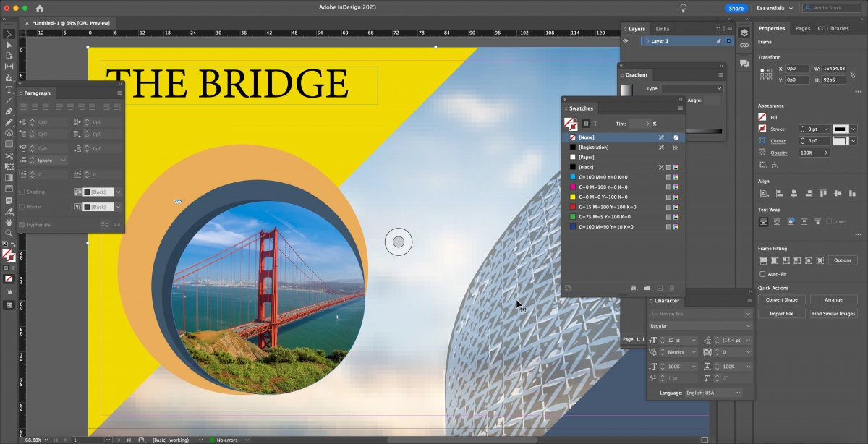Click the Import File button
Image resolution: width=868 pixels, height=444 pixels.
781,314
